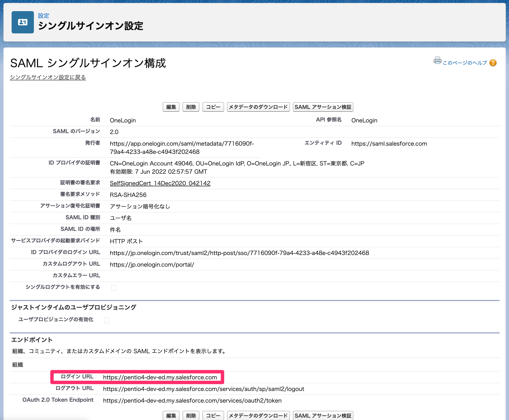
Task: Select the ID provider login URL value
Action: [239, 253]
